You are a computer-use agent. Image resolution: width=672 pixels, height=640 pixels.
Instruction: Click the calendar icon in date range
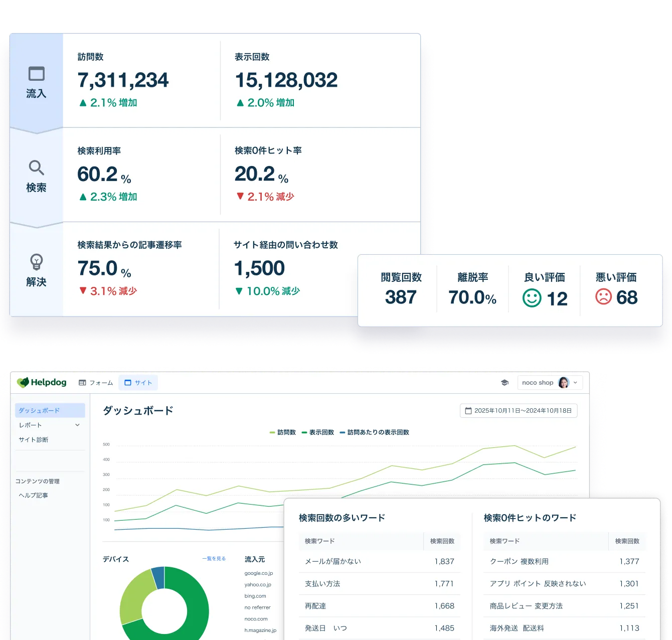468,411
